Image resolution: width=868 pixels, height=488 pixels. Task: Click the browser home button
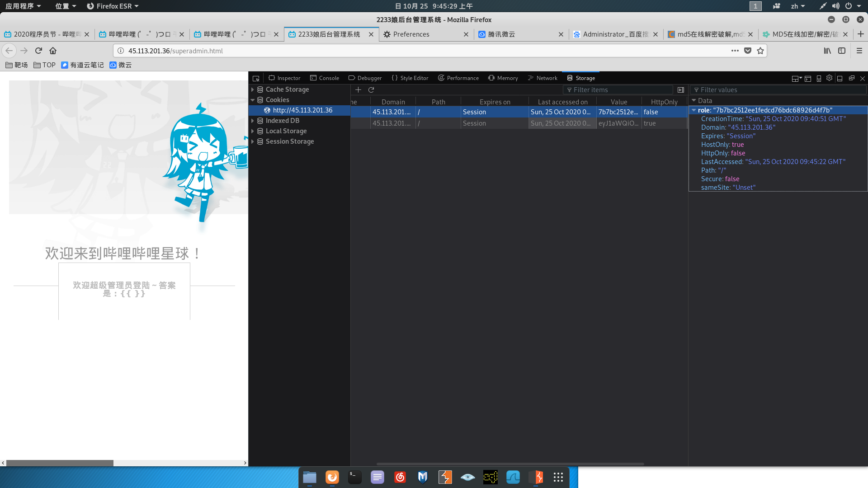[53, 51]
